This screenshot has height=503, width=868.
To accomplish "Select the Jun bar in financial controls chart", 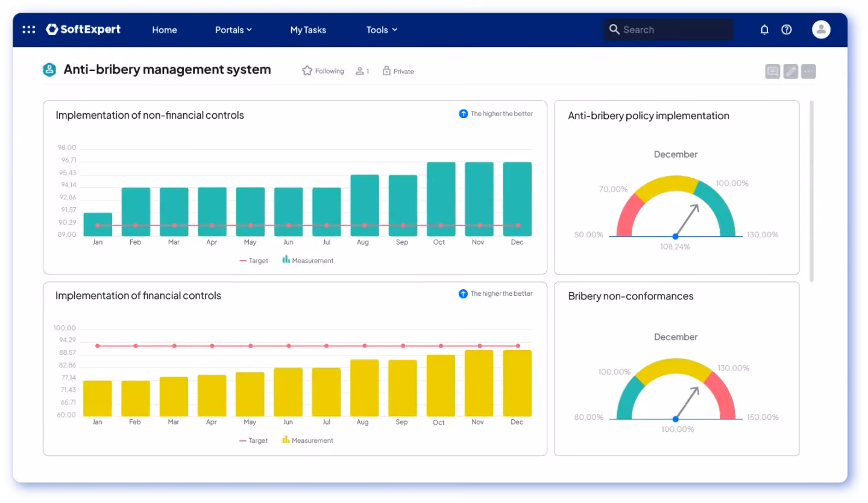I will click(x=288, y=392).
